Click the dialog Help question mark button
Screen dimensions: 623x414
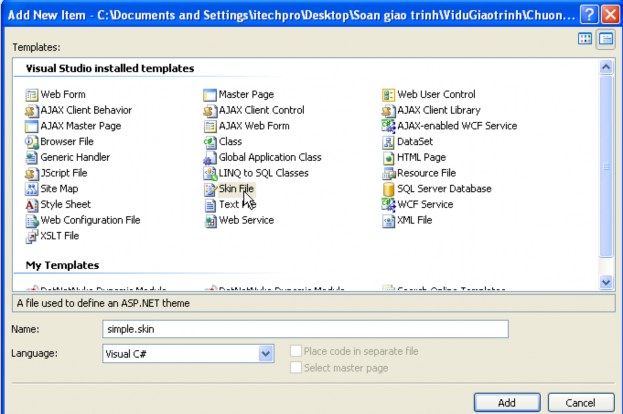click(x=587, y=13)
